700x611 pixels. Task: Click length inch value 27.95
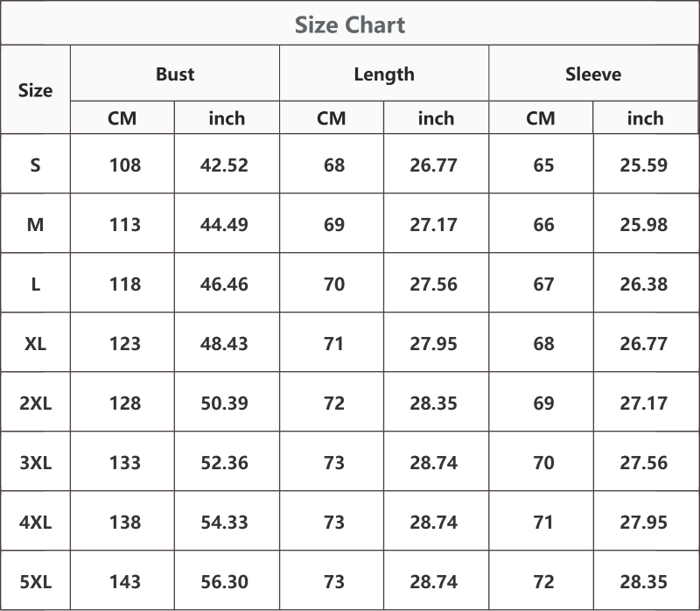[x=433, y=343]
